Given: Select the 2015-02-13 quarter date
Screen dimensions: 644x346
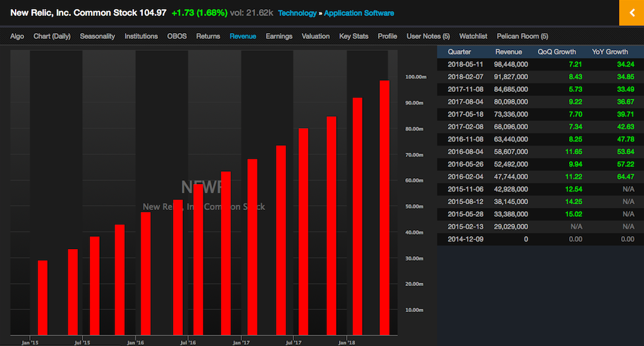Looking at the screenshot, I should coord(465,226).
